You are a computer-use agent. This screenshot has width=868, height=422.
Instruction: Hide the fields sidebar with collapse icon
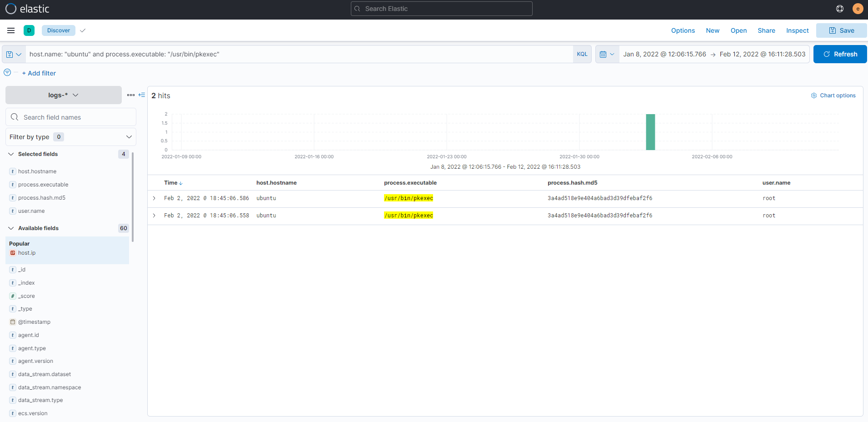tap(142, 95)
